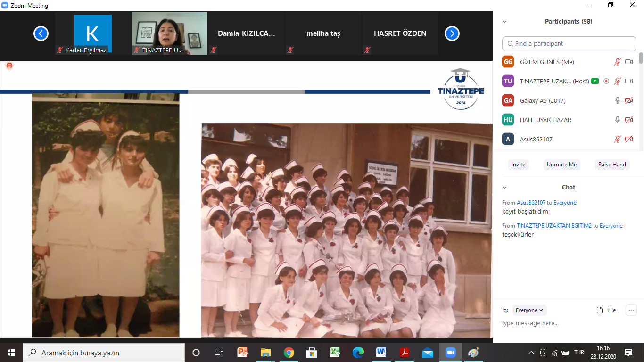Click the Invite button
Viewport: 644px width, 362px height.
(518, 165)
